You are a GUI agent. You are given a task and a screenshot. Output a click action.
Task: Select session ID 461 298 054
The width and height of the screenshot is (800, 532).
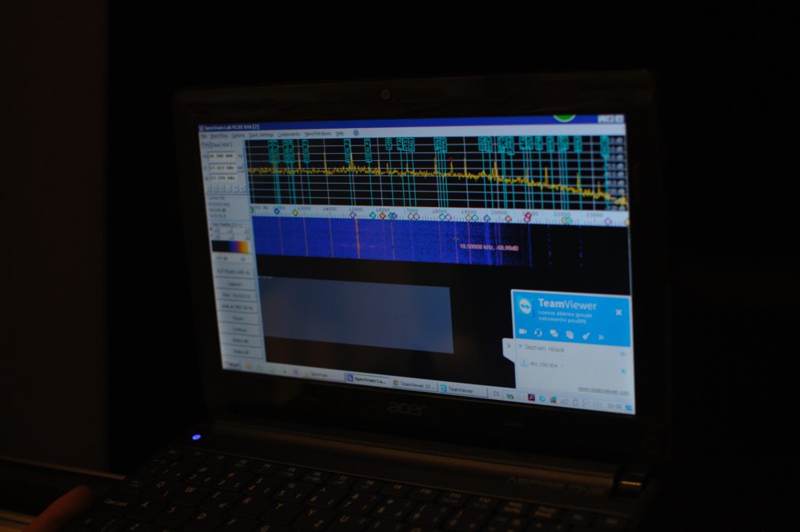coord(544,365)
